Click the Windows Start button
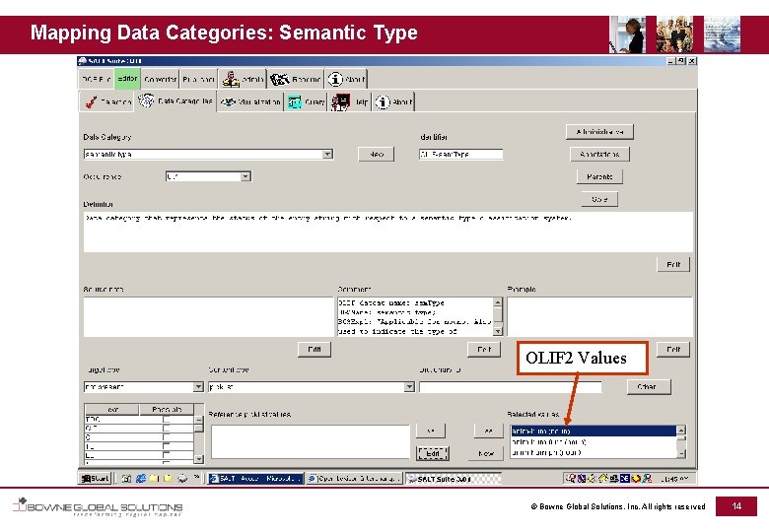The image size is (769, 532). coord(96,479)
